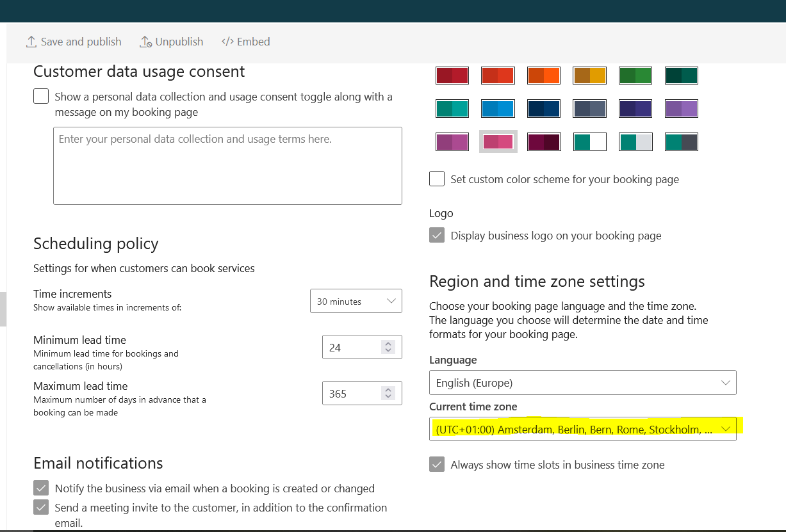
Task: Check Set custom color scheme option
Action: pyautogui.click(x=437, y=179)
